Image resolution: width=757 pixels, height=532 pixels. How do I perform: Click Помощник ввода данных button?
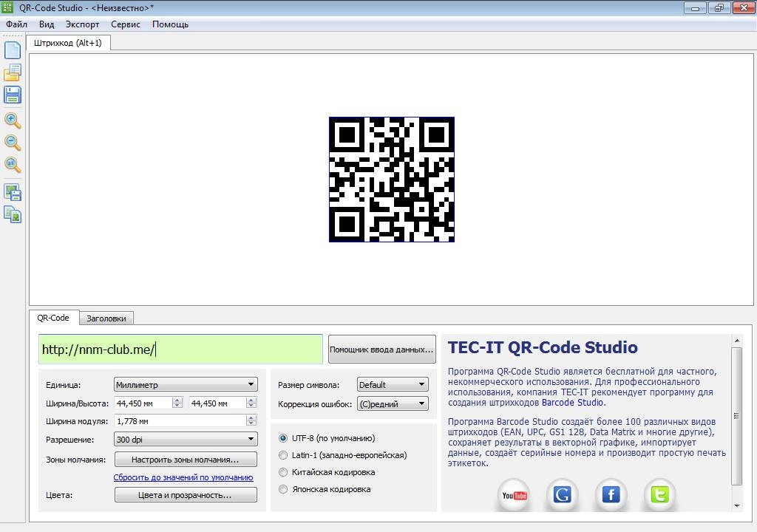(x=382, y=349)
